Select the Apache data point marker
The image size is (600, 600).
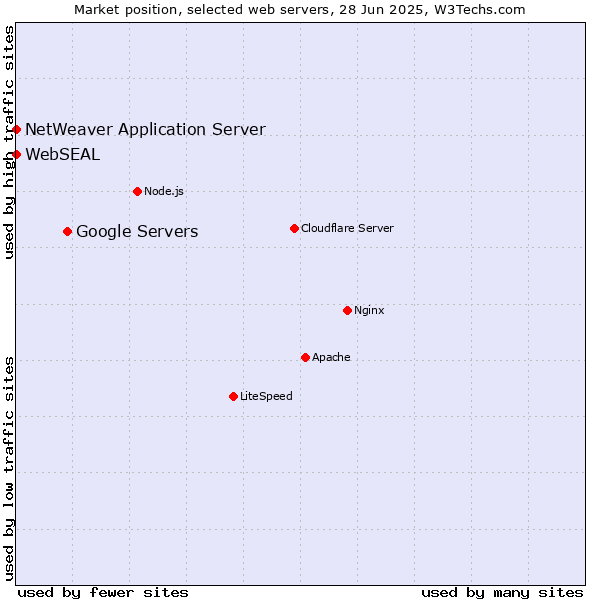click(x=305, y=357)
